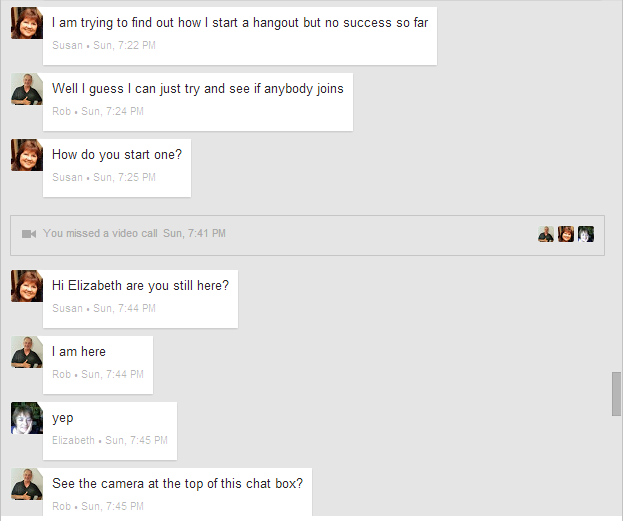Click Elizabeth's avatar beside 'yep' message
The width and height of the screenshot is (623, 521).
pos(26,418)
